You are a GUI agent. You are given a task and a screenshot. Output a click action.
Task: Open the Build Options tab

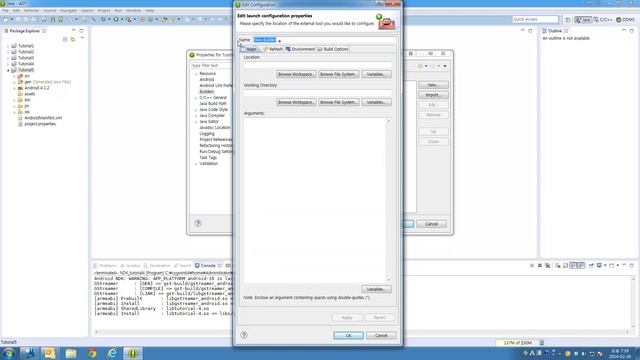(333, 49)
